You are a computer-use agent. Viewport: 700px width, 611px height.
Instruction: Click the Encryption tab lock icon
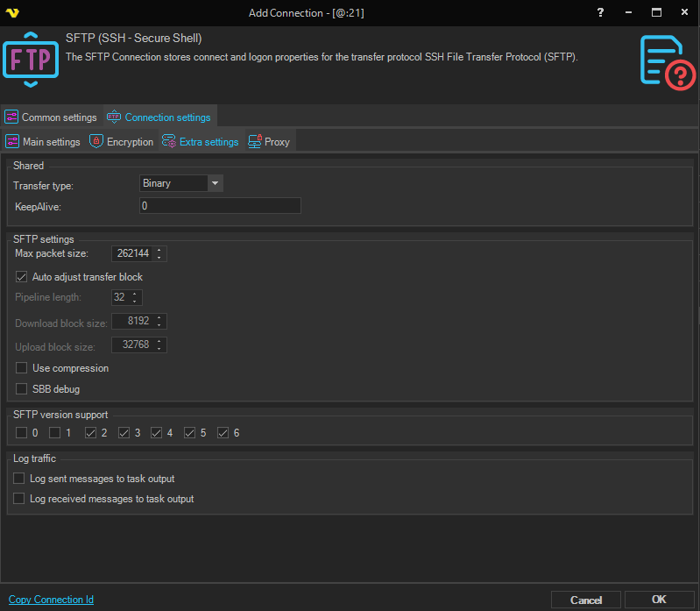[x=96, y=141]
